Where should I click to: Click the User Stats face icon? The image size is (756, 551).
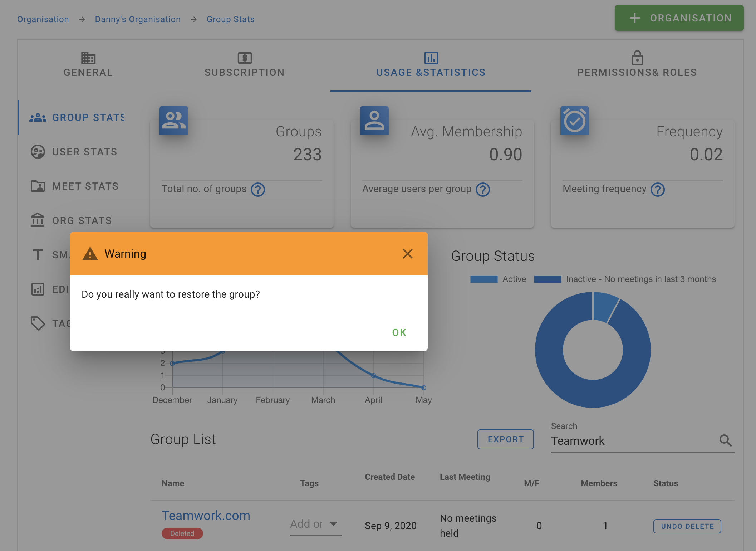point(38,152)
